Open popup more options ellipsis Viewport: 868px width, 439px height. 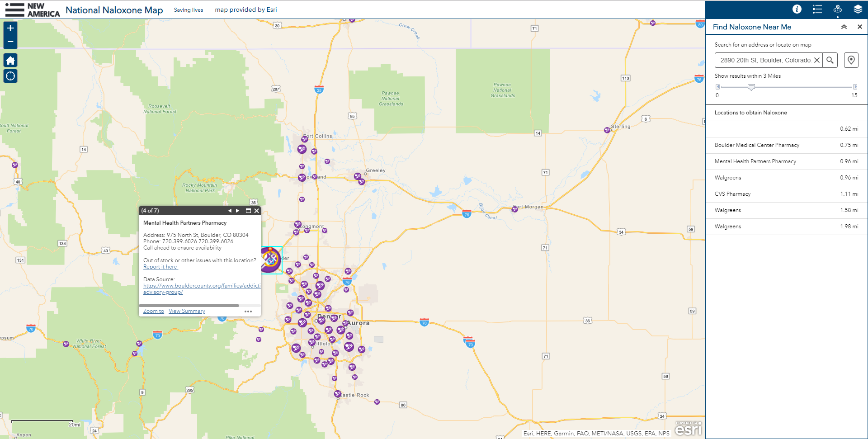[248, 312]
